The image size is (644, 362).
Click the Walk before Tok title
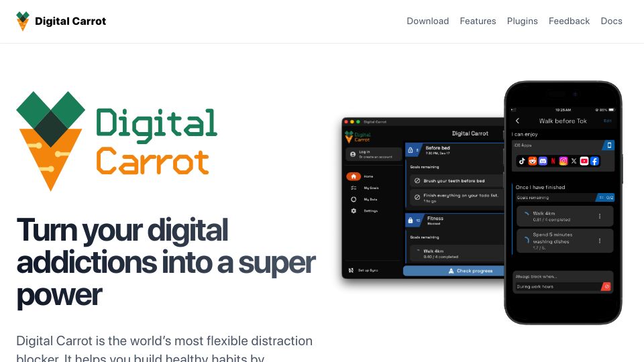pyautogui.click(x=563, y=121)
